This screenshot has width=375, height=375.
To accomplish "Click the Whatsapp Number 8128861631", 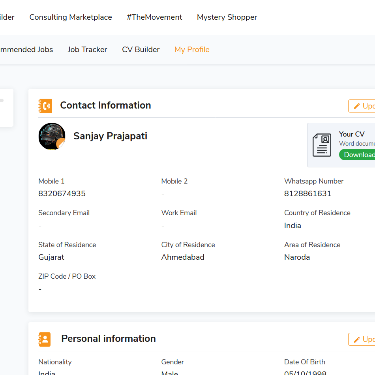I will 307,193.
